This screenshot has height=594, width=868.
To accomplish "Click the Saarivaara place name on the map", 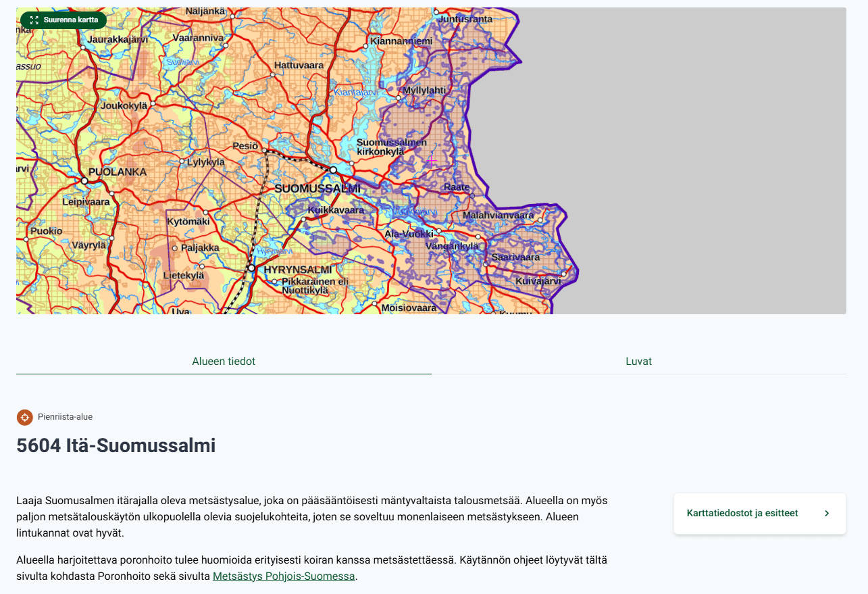I will point(515,257).
